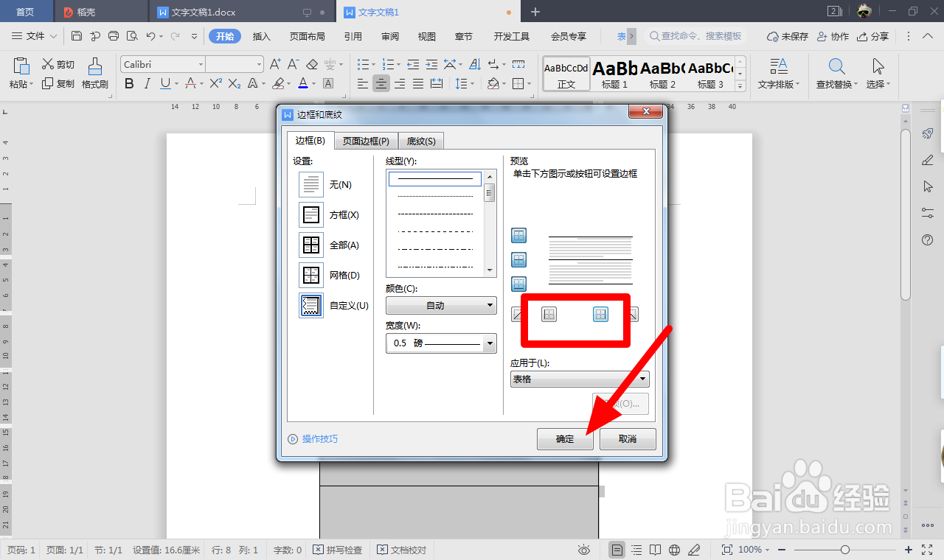Expand the 粘贴 paste options arrow
Image resolution: width=944 pixels, height=560 pixels.
click(32, 85)
